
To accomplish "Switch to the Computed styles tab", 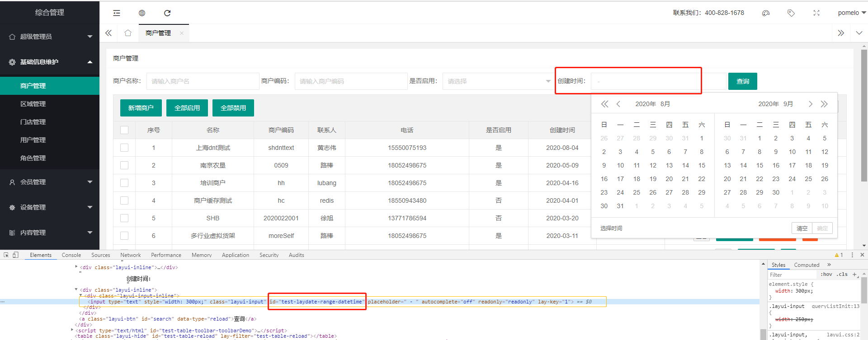I will [x=807, y=265].
